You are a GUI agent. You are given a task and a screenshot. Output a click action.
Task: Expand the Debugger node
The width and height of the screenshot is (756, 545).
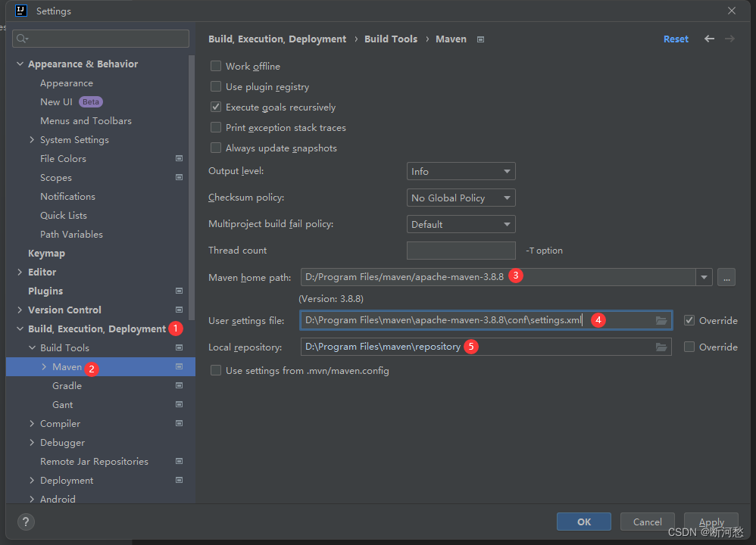click(32, 442)
